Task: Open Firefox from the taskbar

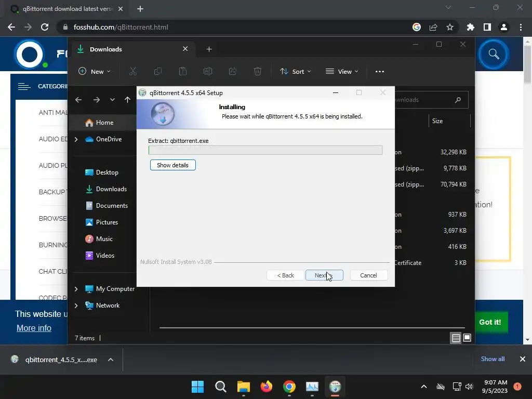Action: pos(267,387)
